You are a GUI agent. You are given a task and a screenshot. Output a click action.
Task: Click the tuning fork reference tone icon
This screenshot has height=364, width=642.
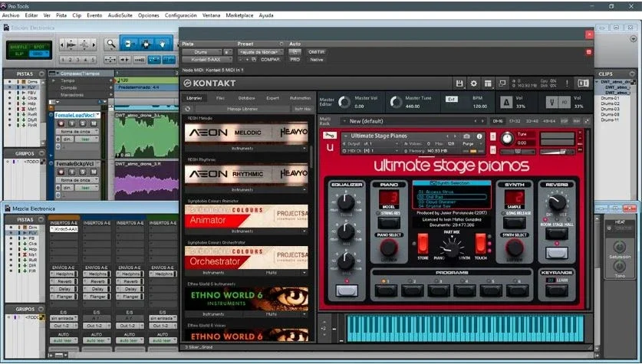pos(552,102)
